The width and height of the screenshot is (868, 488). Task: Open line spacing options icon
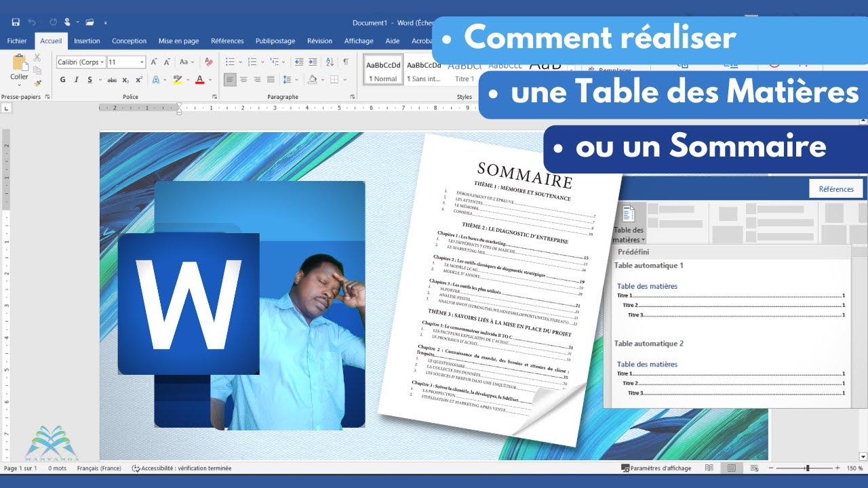coord(287,79)
